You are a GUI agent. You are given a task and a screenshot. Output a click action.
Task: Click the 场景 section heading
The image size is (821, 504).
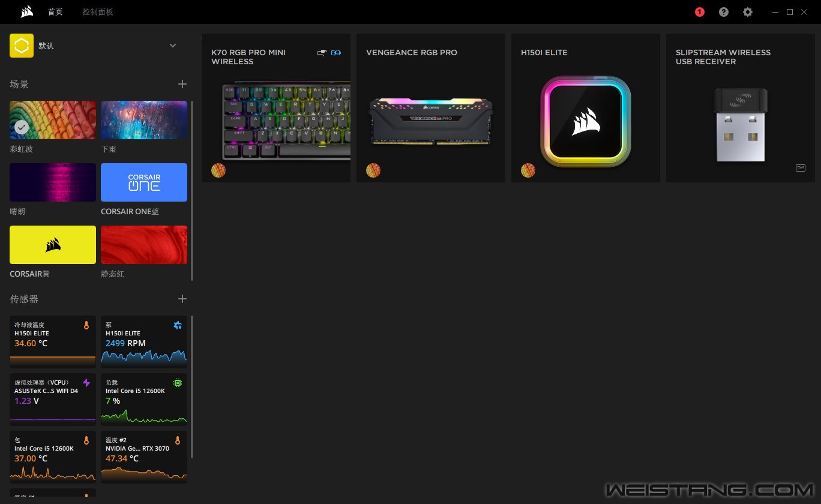point(19,84)
